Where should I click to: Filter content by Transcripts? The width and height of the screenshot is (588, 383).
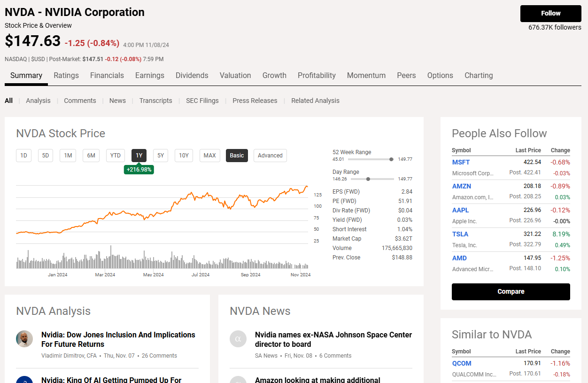point(155,101)
